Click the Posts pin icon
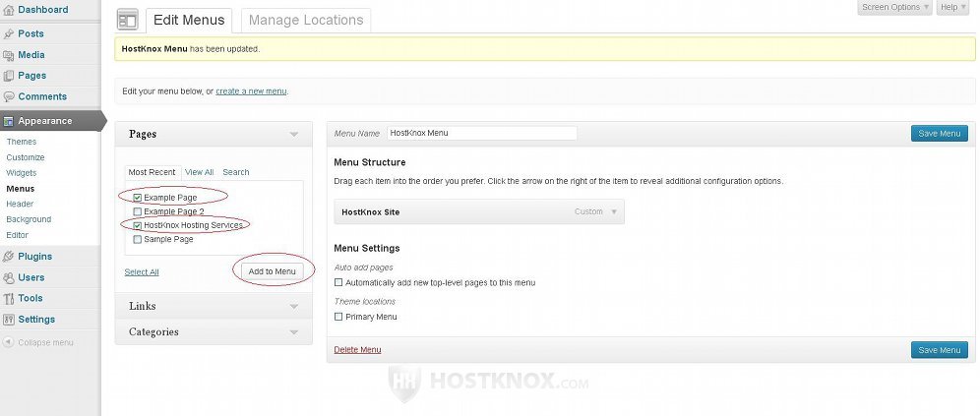The height and width of the screenshot is (416, 980). pyautogui.click(x=8, y=33)
